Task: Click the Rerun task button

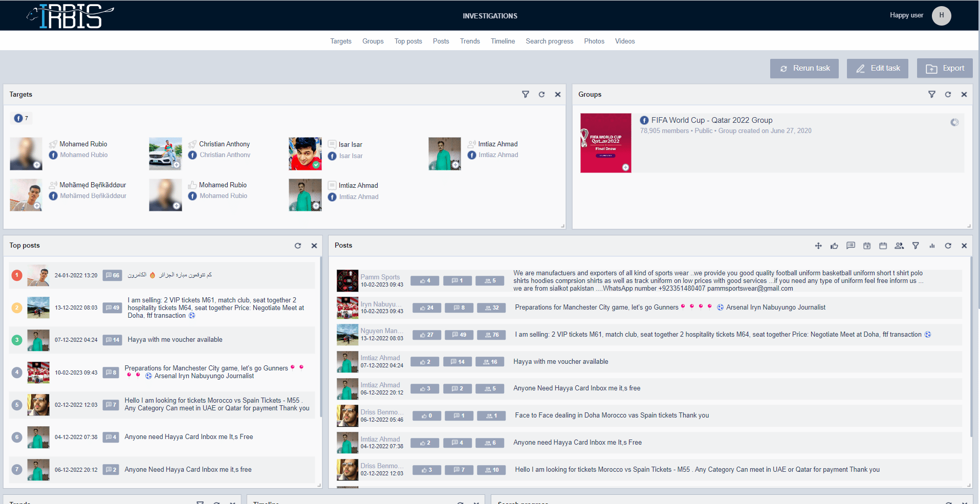Action: tap(804, 68)
